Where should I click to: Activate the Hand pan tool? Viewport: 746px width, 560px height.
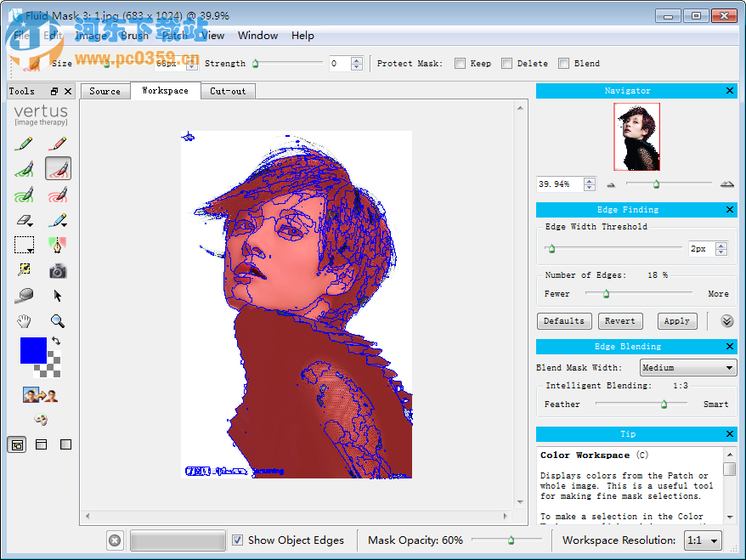tap(25, 321)
